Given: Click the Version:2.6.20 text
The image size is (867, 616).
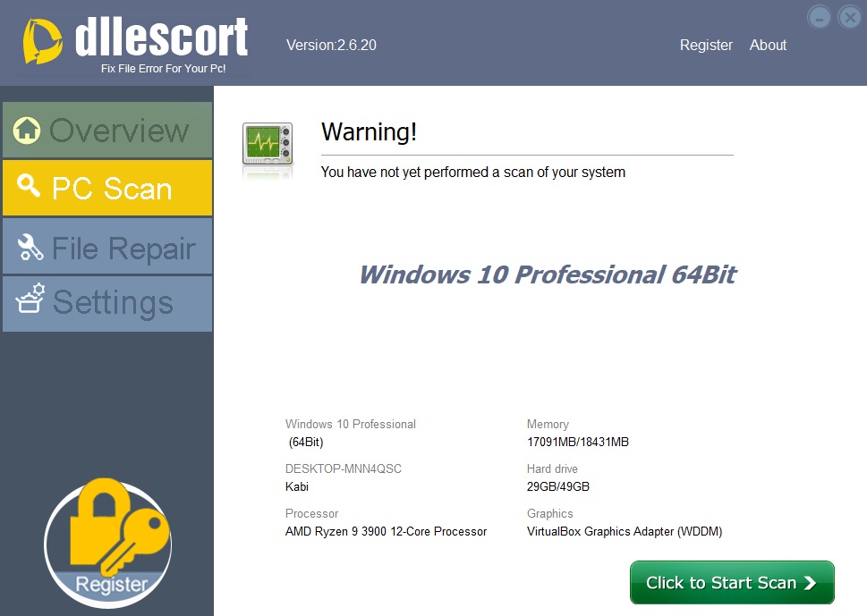Looking at the screenshot, I should pos(331,46).
